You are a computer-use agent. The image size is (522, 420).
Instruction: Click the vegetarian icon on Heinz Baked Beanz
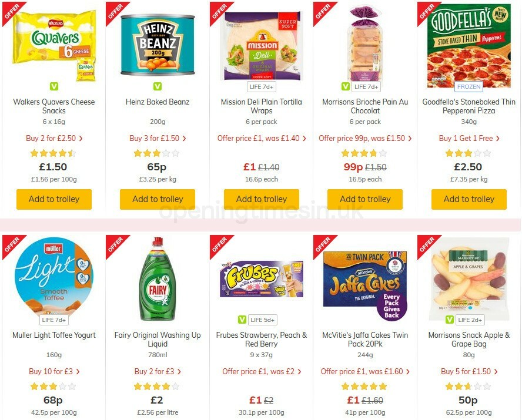(157, 85)
